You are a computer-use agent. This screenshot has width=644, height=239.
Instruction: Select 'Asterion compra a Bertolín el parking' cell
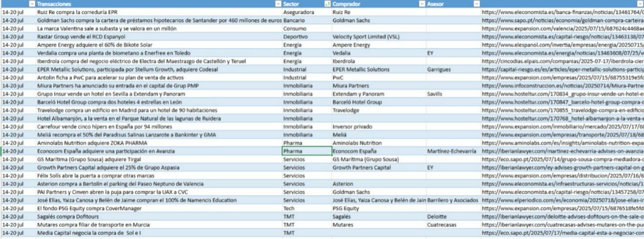click(x=159, y=184)
